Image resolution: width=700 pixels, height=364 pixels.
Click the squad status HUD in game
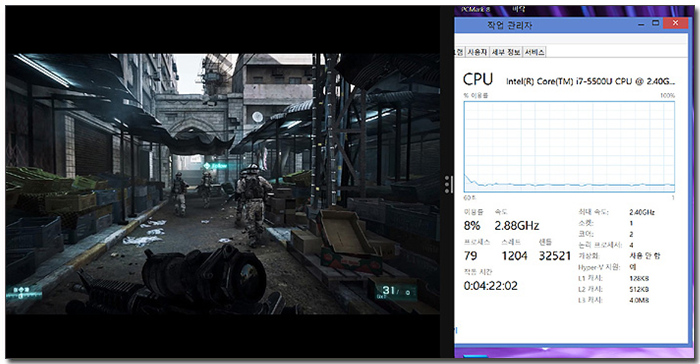(24, 293)
